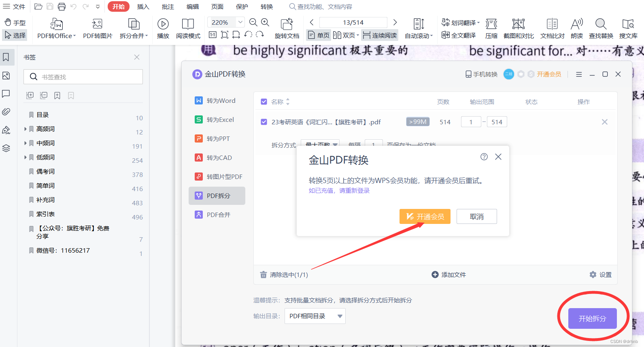Open the compress tool
The height and width of the screenshot is (347, 644).
tap(491, 29)
